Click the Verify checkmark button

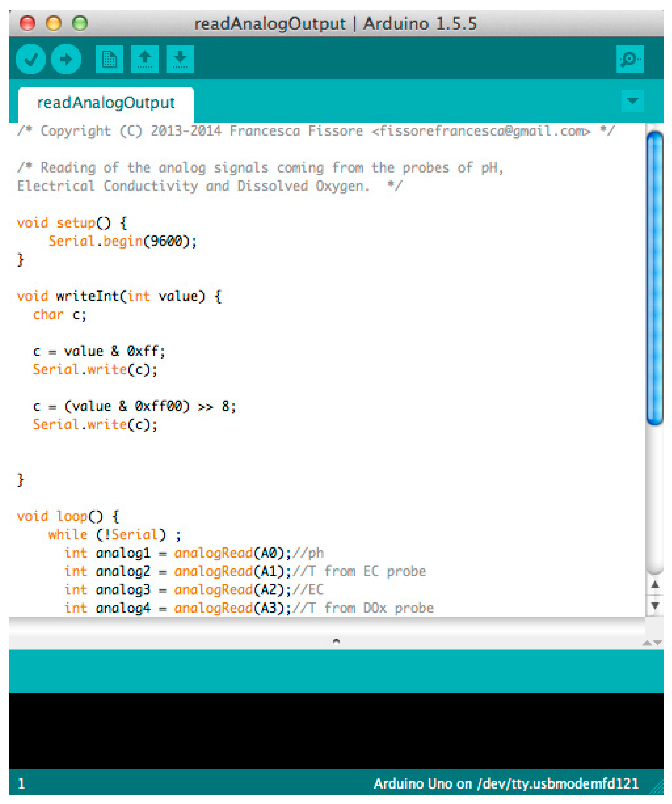(31, 59)
